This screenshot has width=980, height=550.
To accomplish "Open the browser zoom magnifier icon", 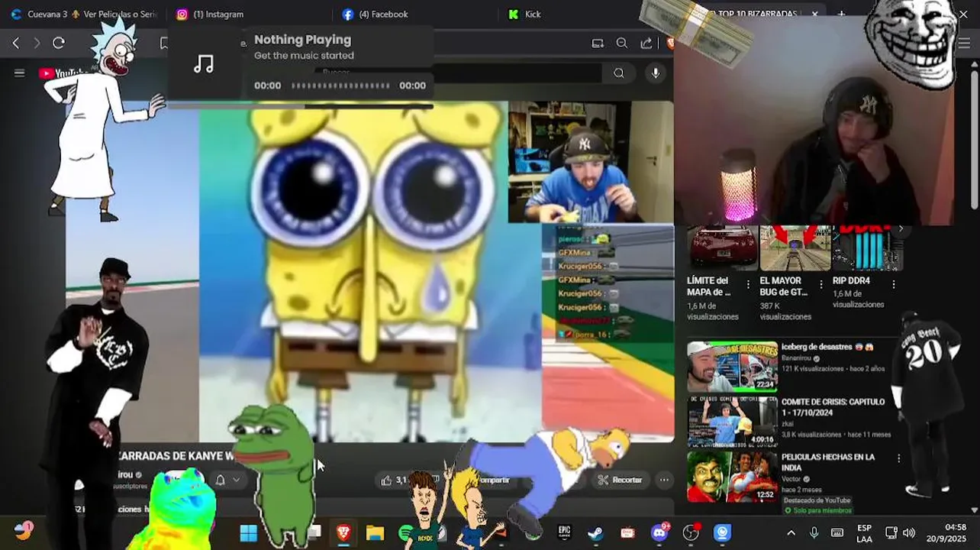I will tap(622, 44).
